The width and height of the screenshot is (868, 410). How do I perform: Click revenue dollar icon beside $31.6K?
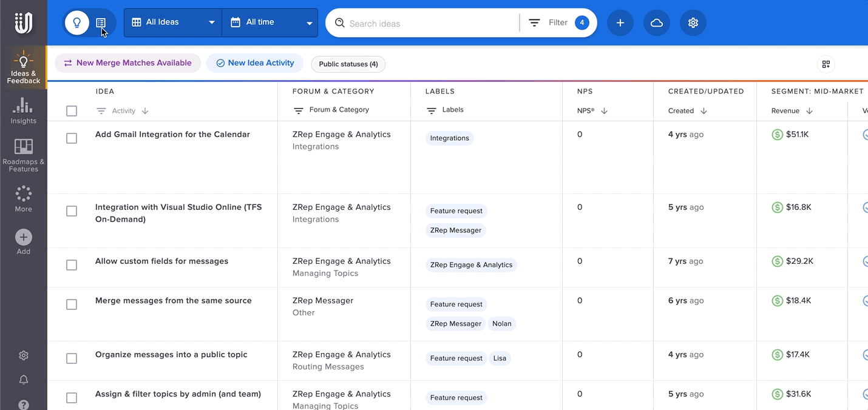click(x=777, y=394)
